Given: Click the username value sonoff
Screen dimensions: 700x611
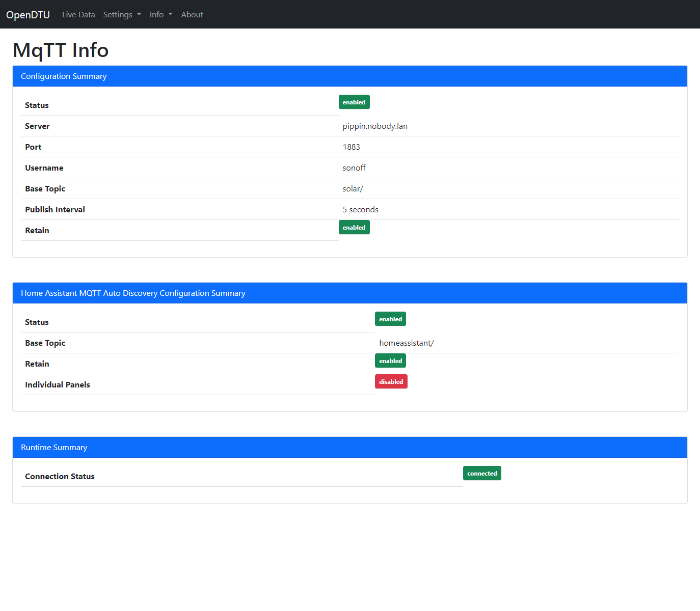Looking at the screenshot, I should 354,168.
